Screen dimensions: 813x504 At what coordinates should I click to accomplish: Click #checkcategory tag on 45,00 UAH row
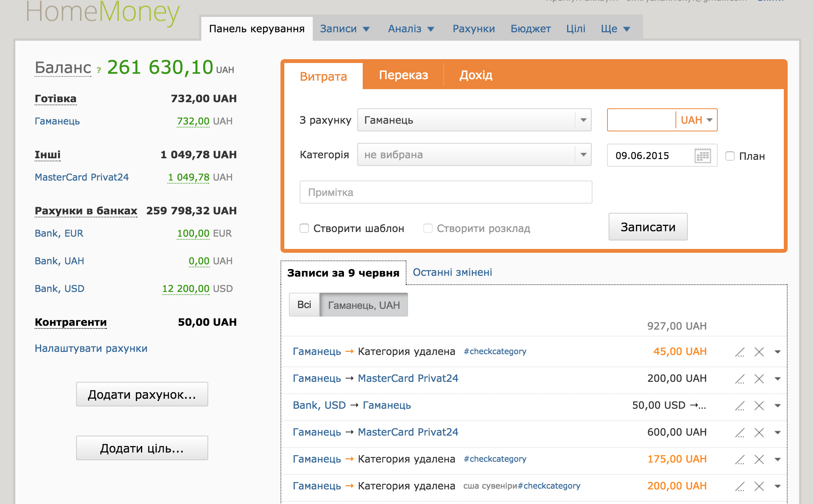pos(495,351)
